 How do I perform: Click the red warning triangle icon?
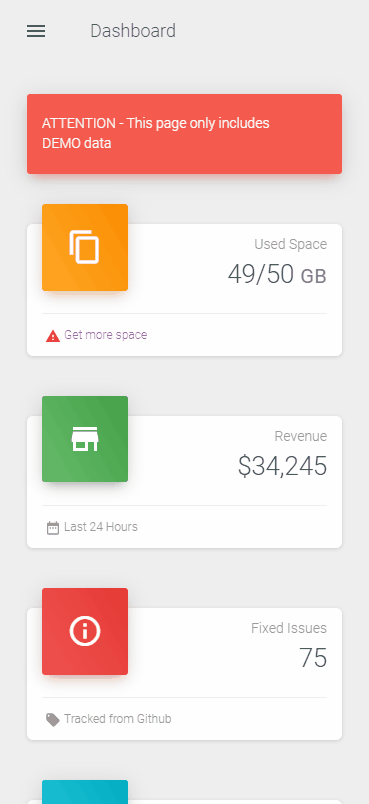click(x=53, y=336)
